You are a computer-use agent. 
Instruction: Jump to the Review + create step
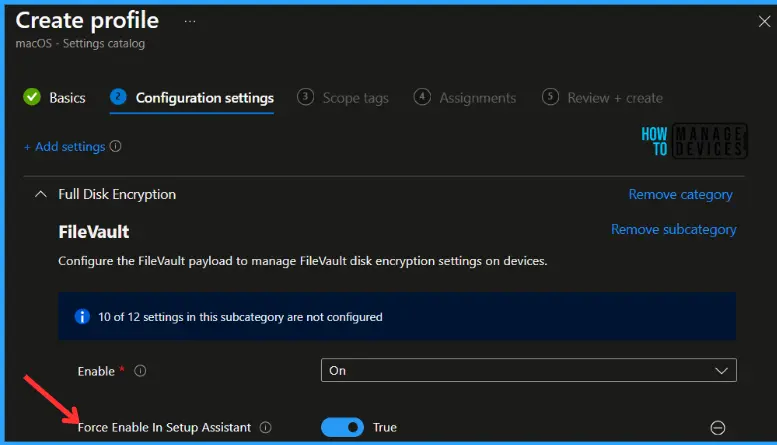click(602, 98)
